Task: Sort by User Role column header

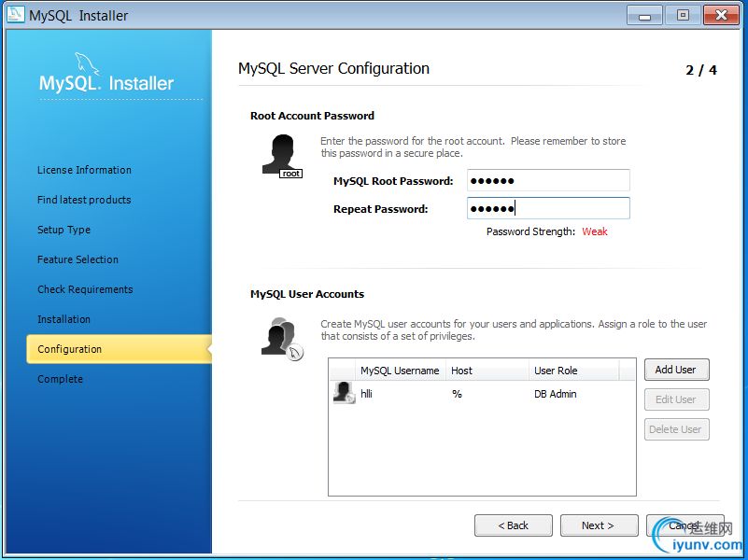Action: click(574, 371)
